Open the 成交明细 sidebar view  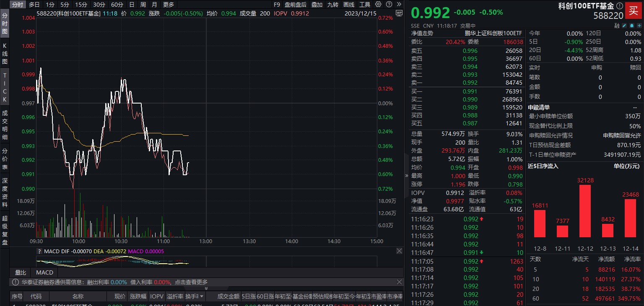pos(5,125)
